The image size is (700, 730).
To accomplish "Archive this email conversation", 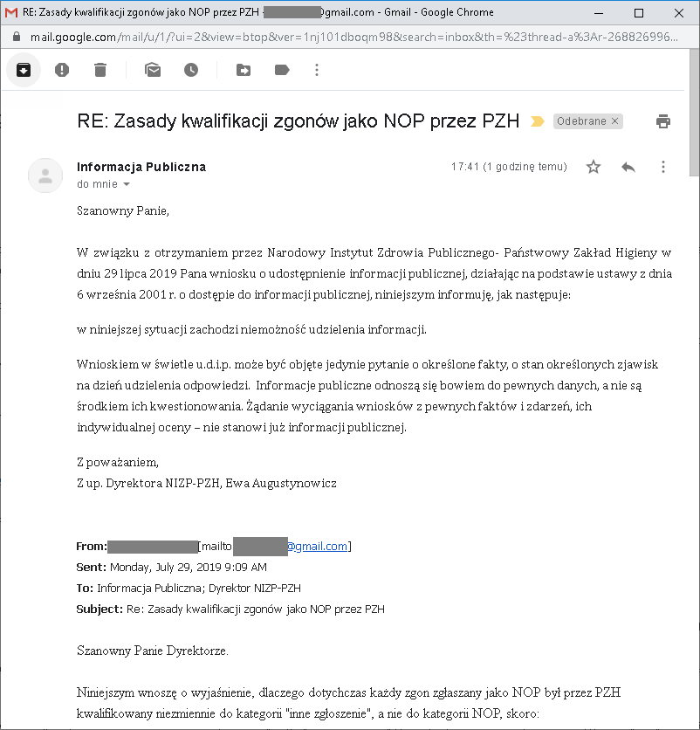I will click(24, 70).
